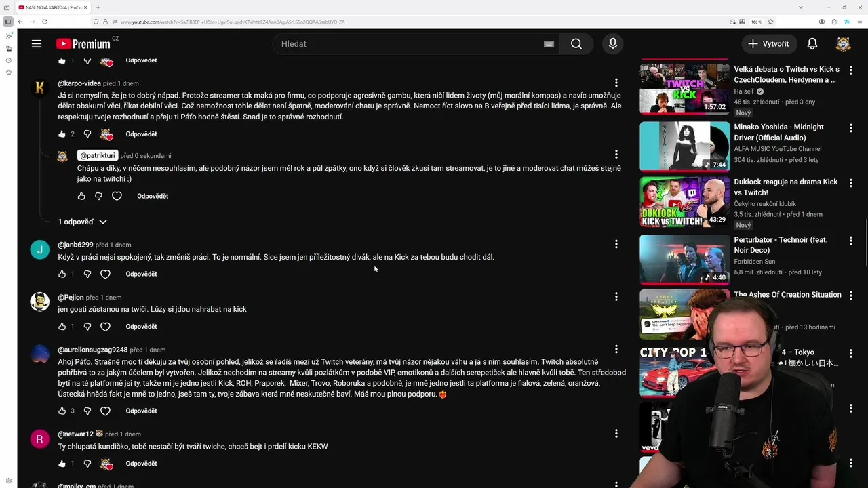Bookmark this page with the star
The width and height of the screenshot is (868, 488).
(771, 22)
